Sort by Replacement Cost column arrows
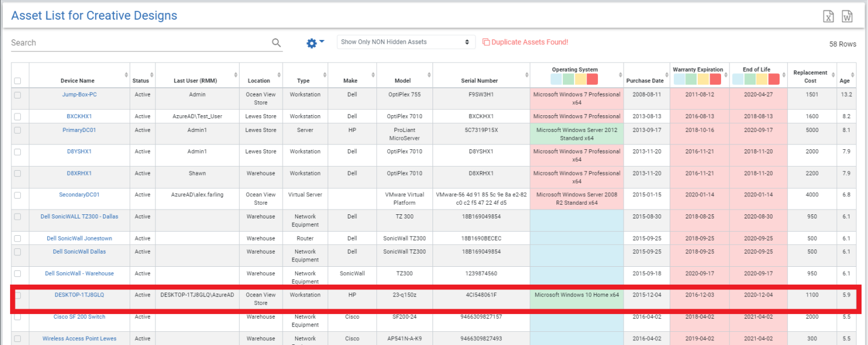868x345 pixels. (833, 75)
